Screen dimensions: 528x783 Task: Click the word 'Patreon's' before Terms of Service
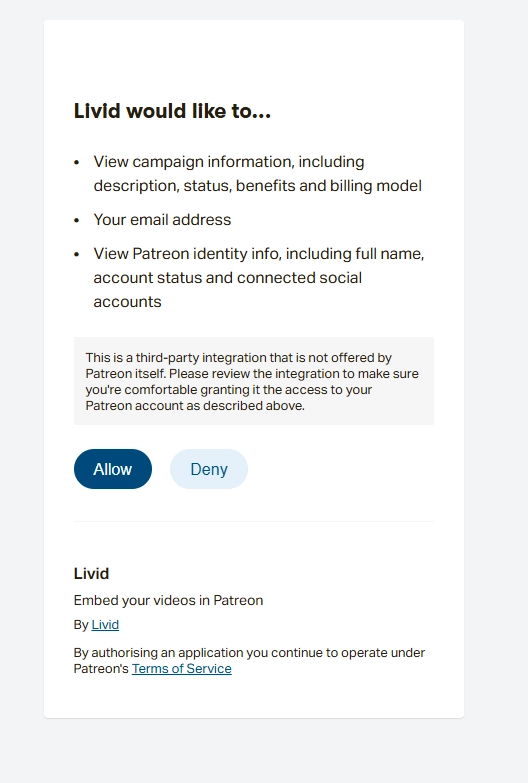pos(101,669)
